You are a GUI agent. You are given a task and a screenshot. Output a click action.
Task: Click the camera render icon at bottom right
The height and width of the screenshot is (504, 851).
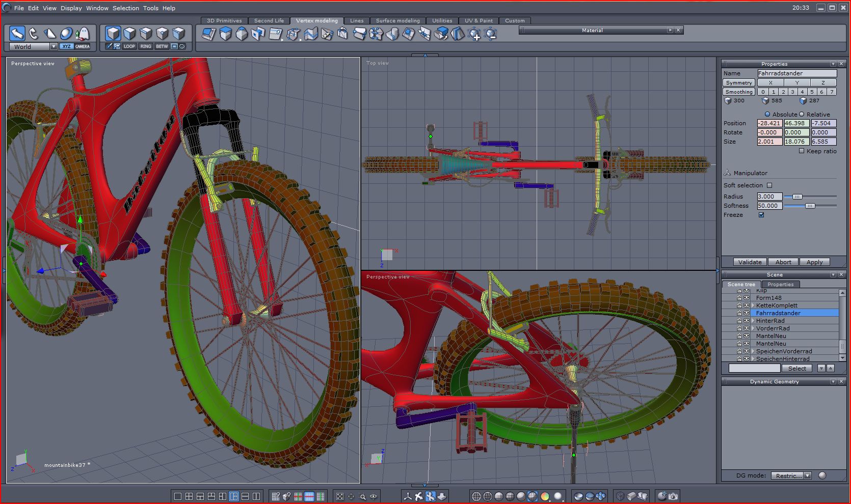tap(673, 496)
